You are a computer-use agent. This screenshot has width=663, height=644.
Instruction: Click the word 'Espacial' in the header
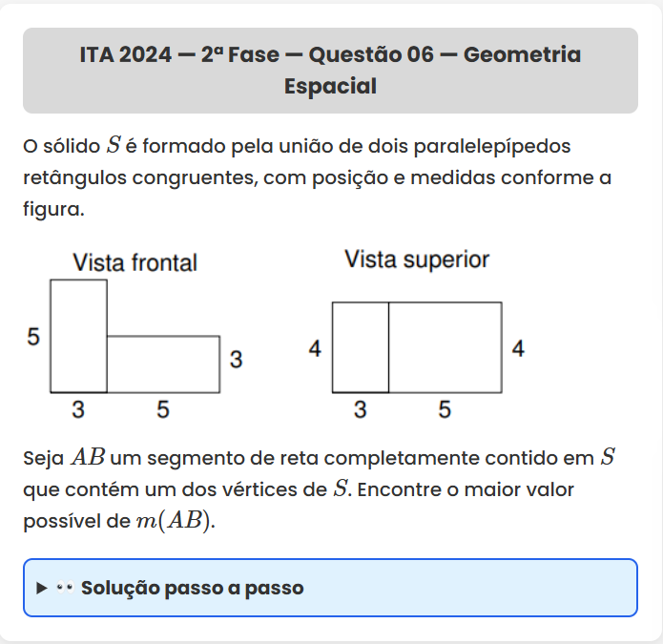coord(330,87)
